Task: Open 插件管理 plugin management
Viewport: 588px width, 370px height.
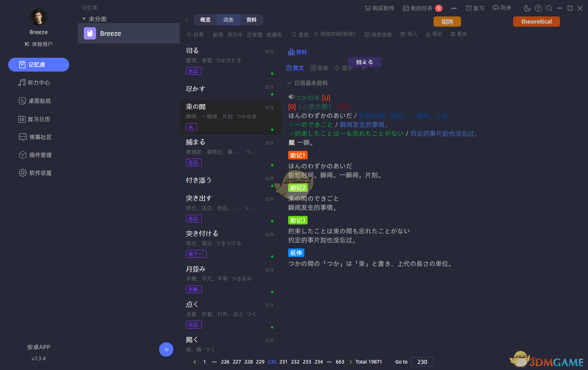Action: coord(38,155)
